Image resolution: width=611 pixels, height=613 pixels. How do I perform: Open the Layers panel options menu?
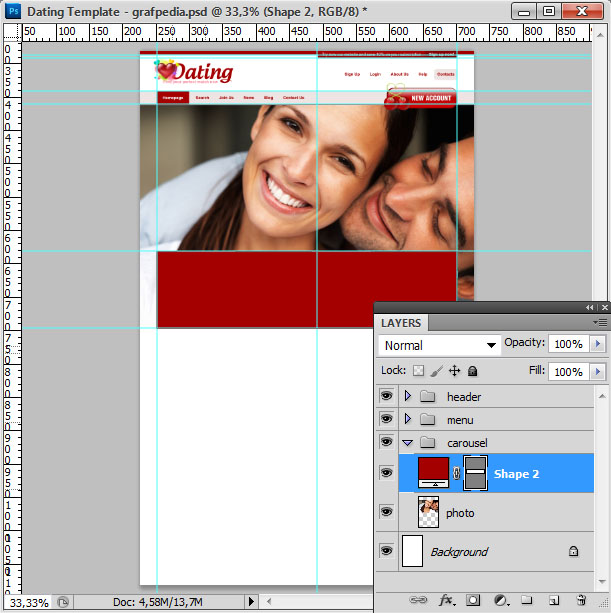pyautogui.click(x=600, y=323)
